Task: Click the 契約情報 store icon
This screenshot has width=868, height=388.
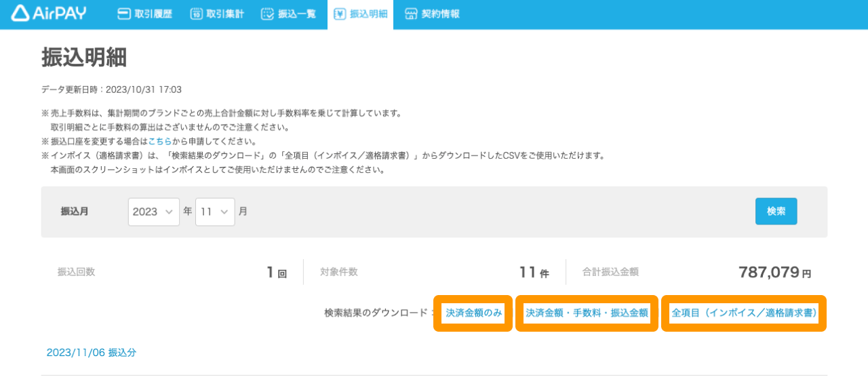Action: pos(410,14)
